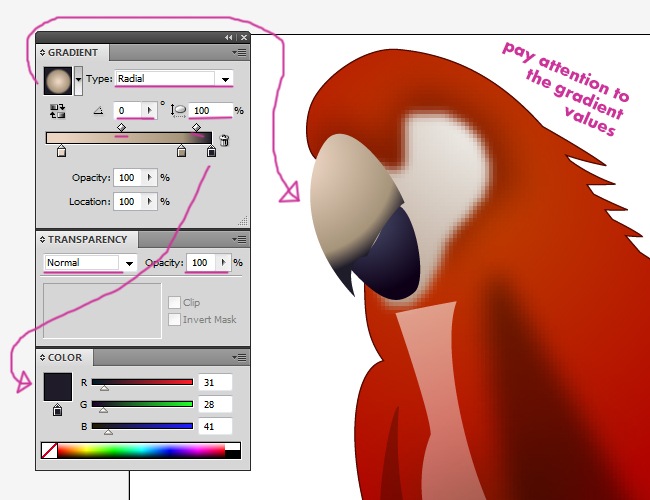Screen dimensions: 650x500
Task: Click the gradient stop Opacity field
Action: click(x=128, y=177)
